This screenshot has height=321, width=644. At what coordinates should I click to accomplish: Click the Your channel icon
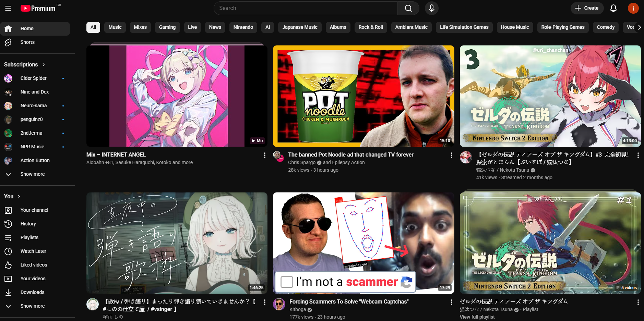pyautogui.click(x=8, y=210)
